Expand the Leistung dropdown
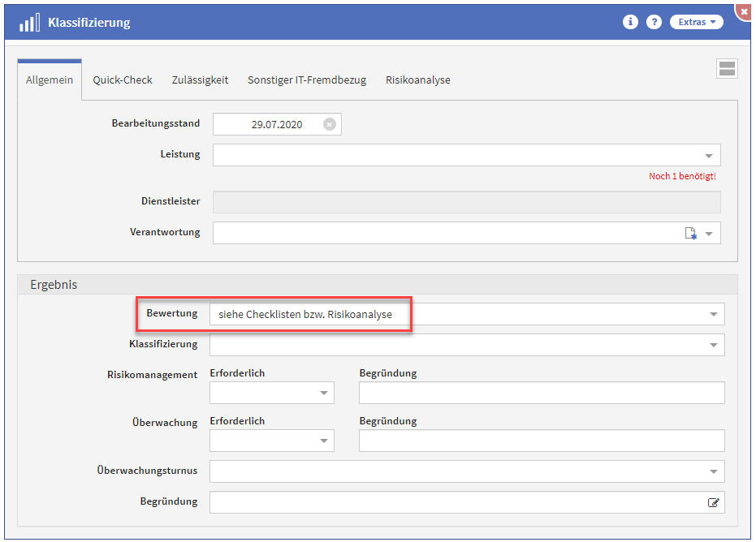Viewport: 756px width, 542px height. tap(708, 156)
